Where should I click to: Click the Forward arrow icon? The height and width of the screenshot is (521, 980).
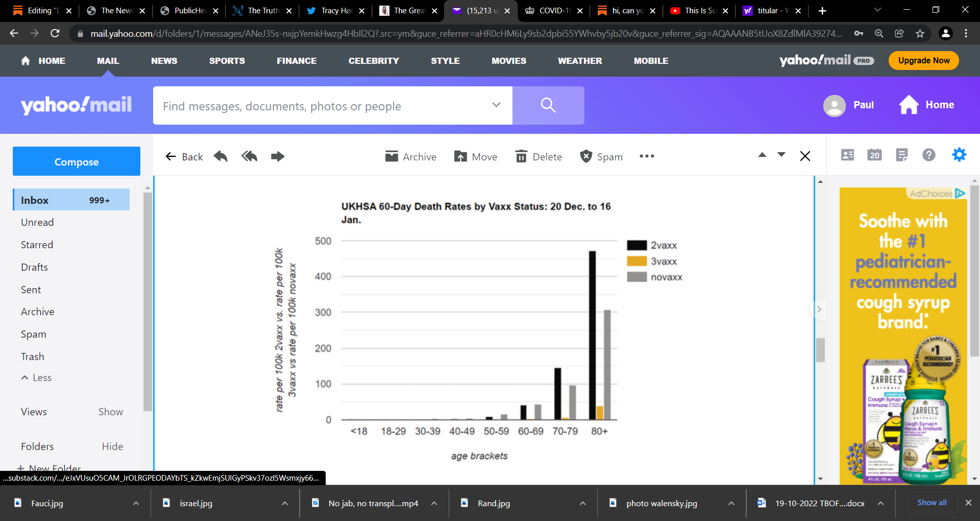(278, 156)
